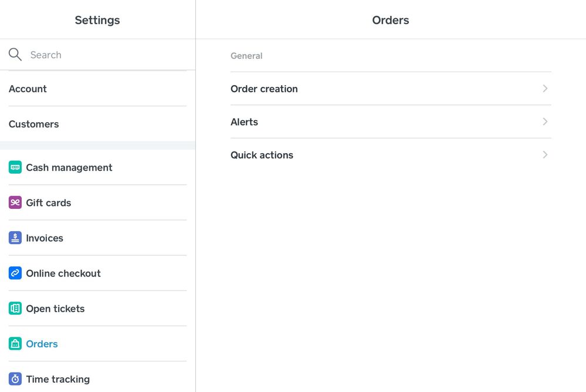Expand Order creation chevron arrow

pyautogui.click(x=545, y=89)
